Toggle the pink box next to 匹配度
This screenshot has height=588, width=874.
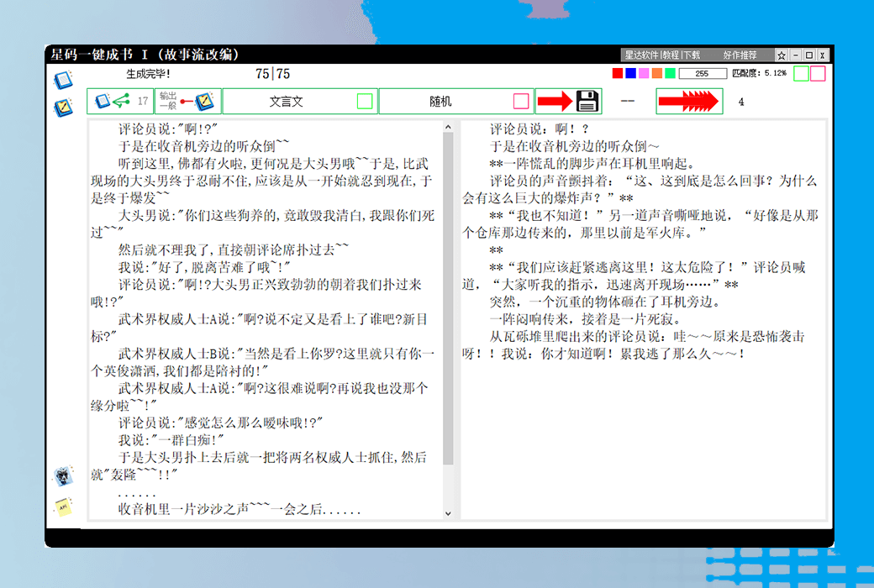(818, 74)
